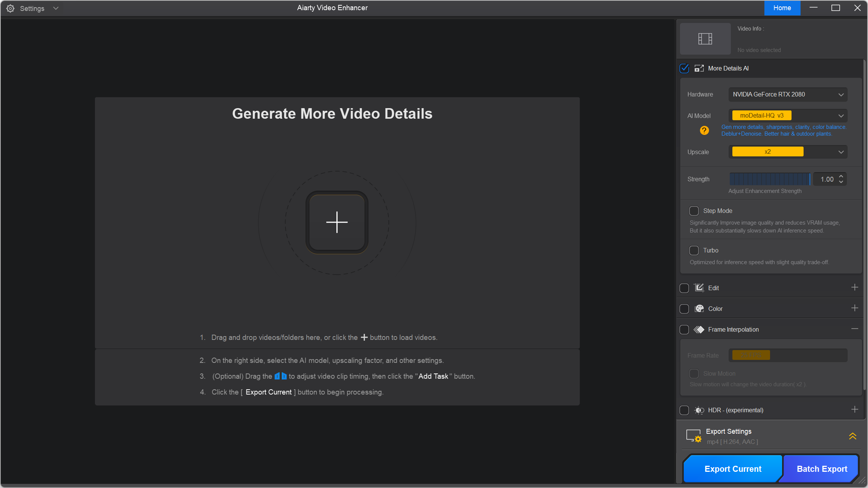Uncheck the More Details AI checkbox
The image size is (868, 488).
684,68
